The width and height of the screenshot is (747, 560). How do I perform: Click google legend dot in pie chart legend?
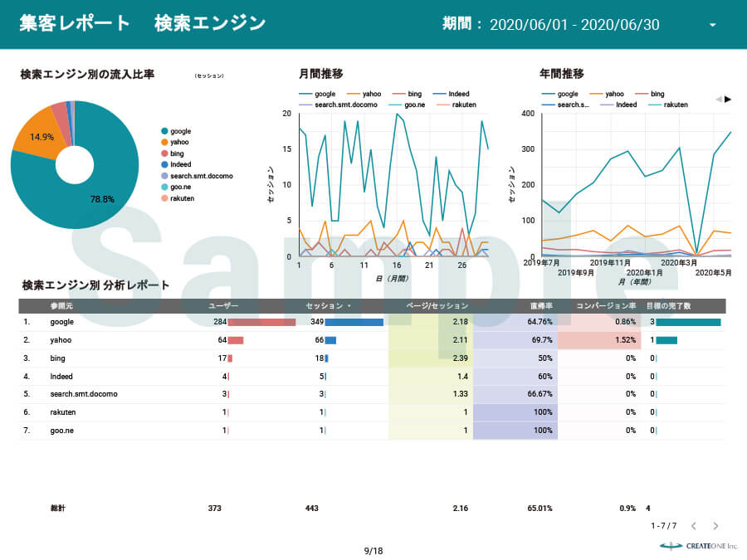(x=164, y=131)
